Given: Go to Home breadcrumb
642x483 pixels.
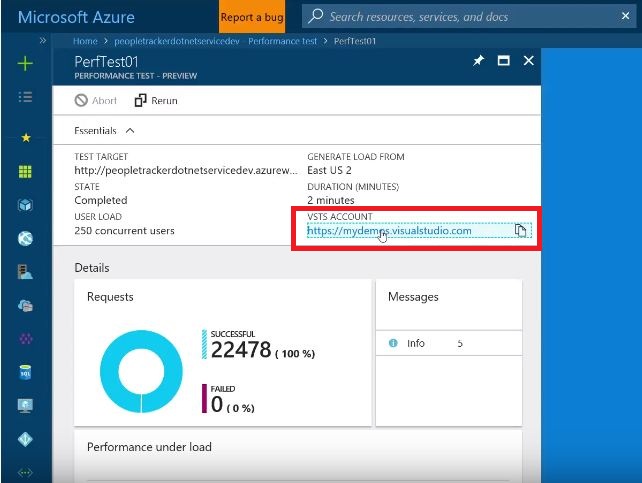Looking at the screenshot, I should tap(85, 41).
